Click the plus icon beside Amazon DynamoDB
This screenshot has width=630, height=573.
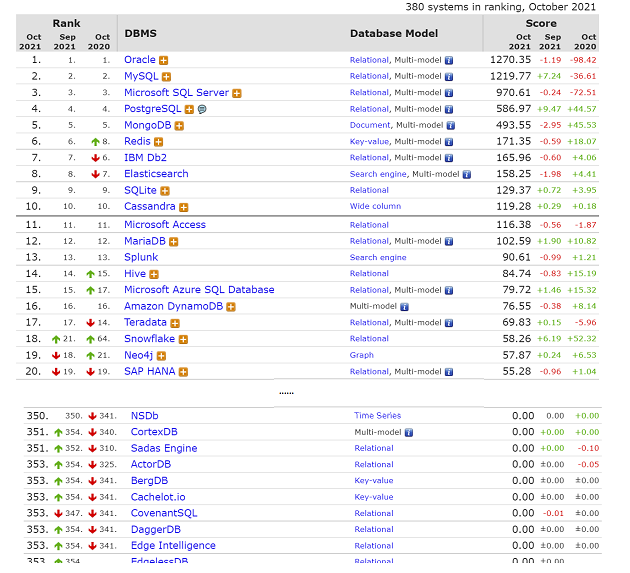point(231,307)
